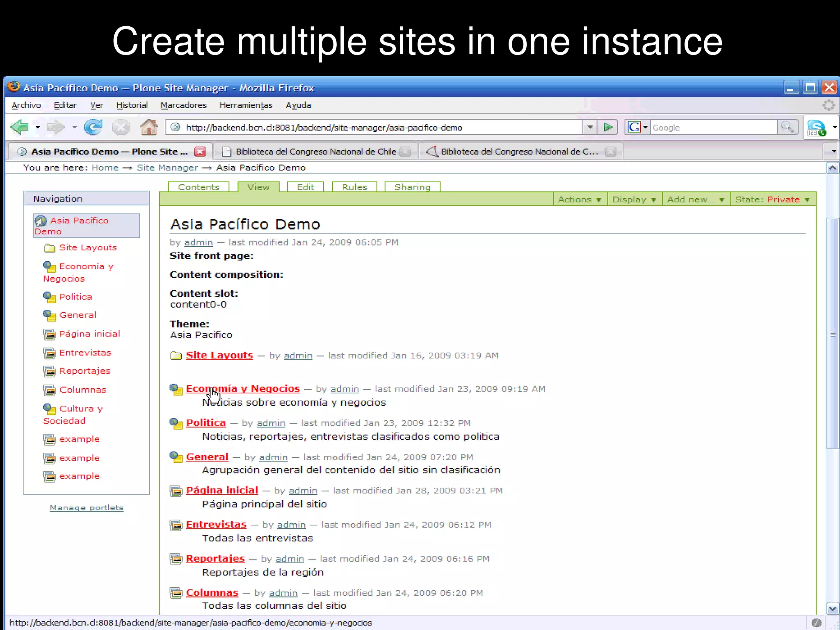Image resolution: width=840 pixels, height=630 pixels.
Task: Open the Archivo menu
Action: pyautogui.click(x=26, y=105)
